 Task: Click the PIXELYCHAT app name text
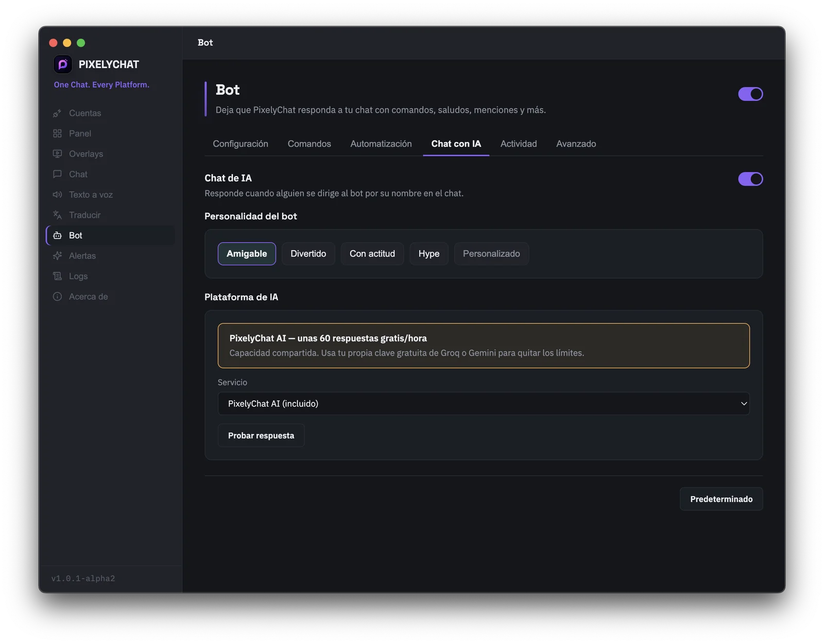[109, 64]
